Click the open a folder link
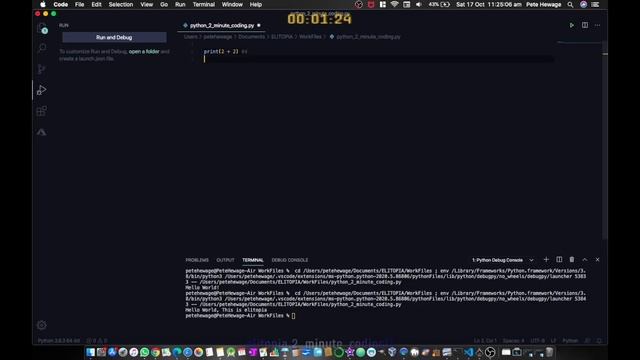Viewport: 640px width, 360px height. coord(144,51)
